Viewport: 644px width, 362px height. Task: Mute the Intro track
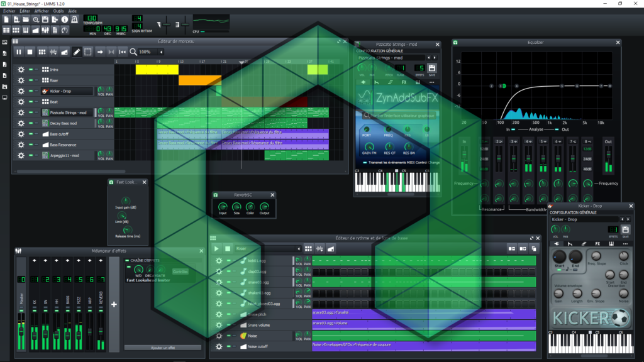coord(30,70)
